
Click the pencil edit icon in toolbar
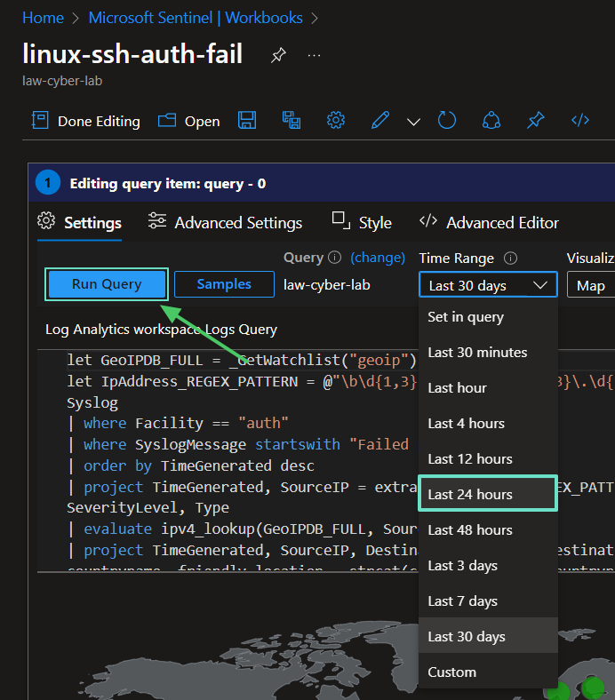[380, 121]
